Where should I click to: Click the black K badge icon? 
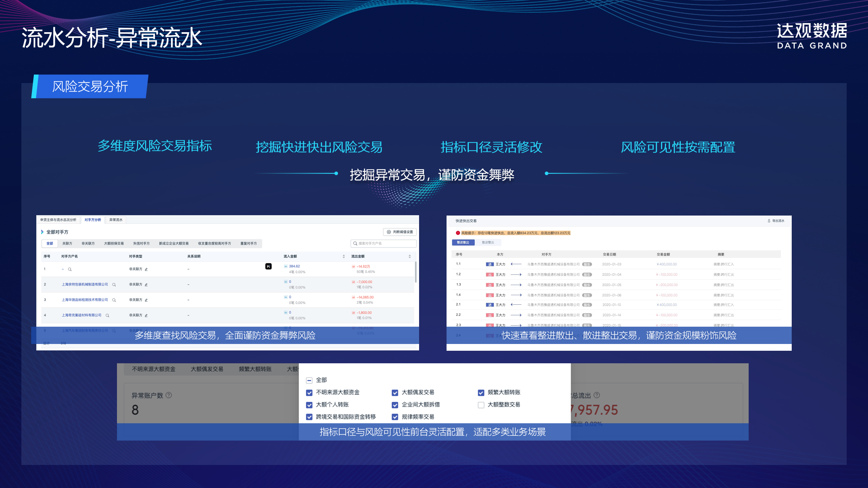(x=268, y=266)
